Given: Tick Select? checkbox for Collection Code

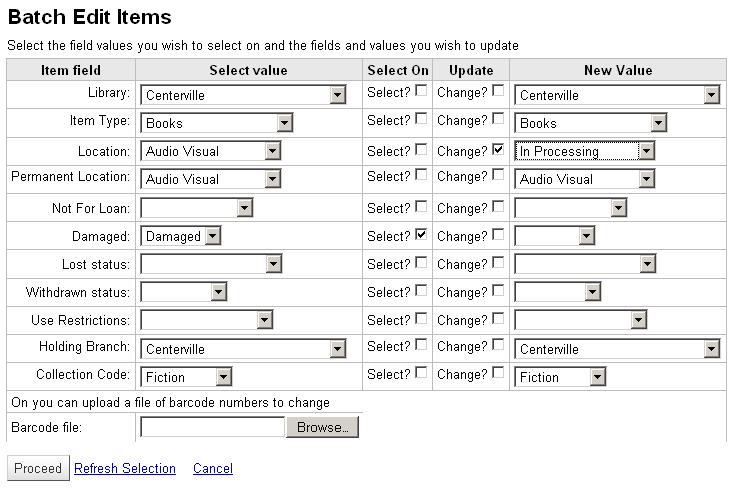Looking at the screenshot, I should coord(421,373).
